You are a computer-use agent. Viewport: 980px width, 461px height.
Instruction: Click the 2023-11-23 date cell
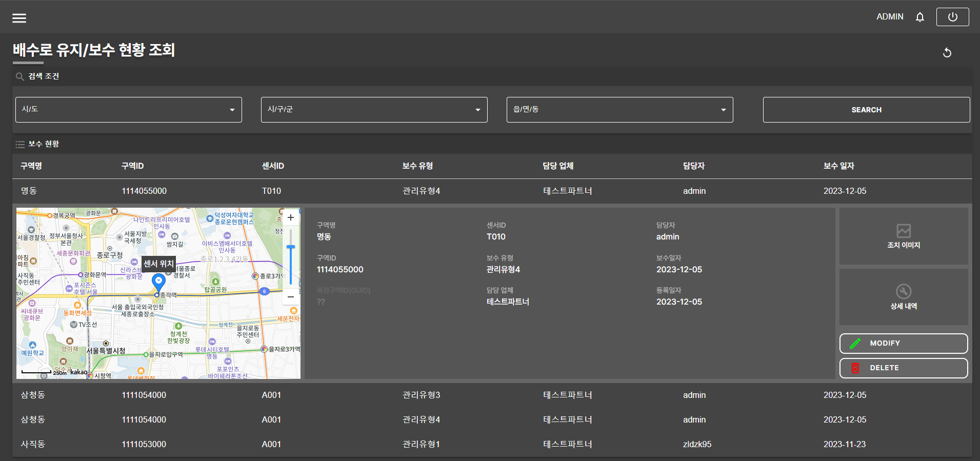(x=845, y=444)
